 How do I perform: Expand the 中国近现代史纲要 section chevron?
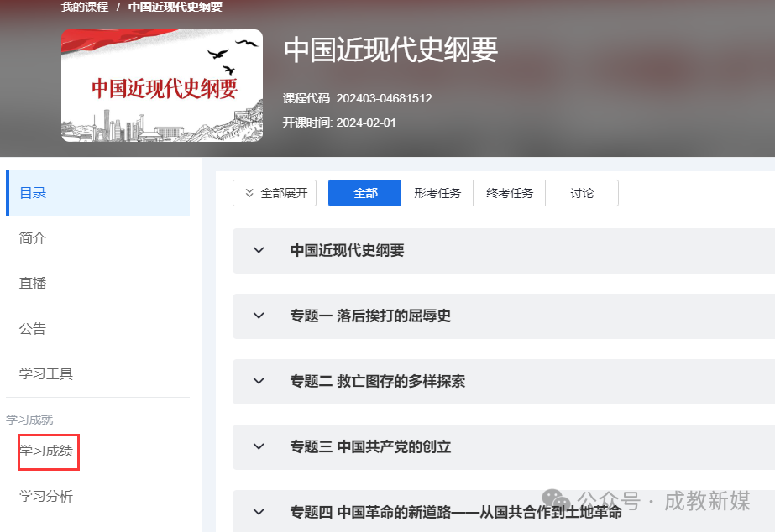click(259, 250)
